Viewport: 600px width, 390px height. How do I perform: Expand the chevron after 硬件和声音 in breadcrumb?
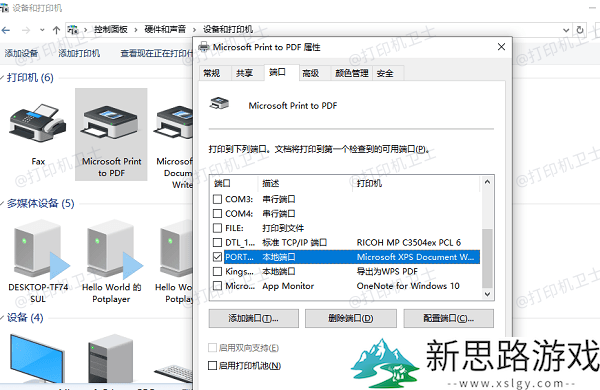[194, 30]
